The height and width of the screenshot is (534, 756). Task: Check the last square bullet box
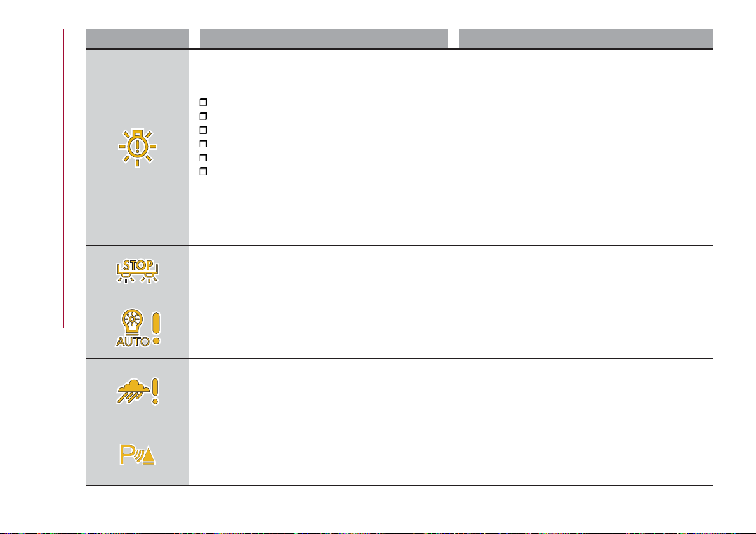coord(203,171)
